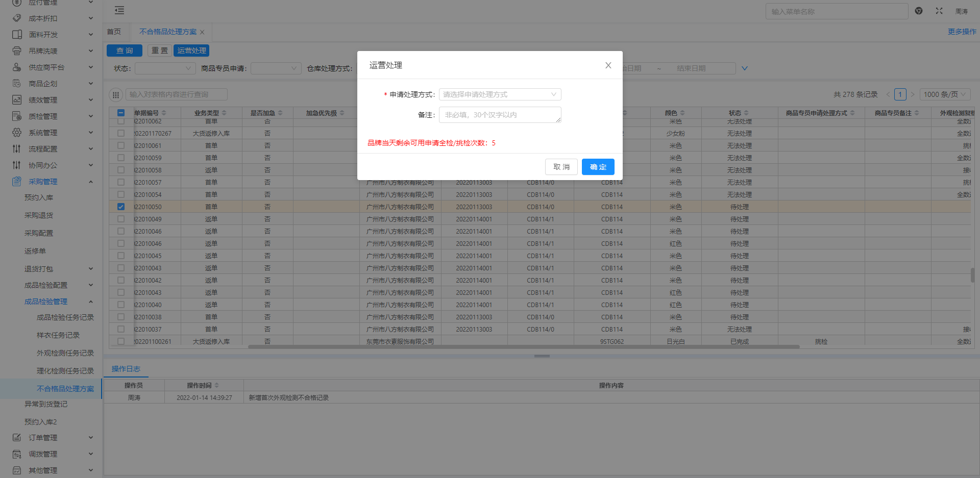This screenshot has height=478, width=980.
Task: Click the 订单管理 edit icon in sidebar
Action: point(17,438)
